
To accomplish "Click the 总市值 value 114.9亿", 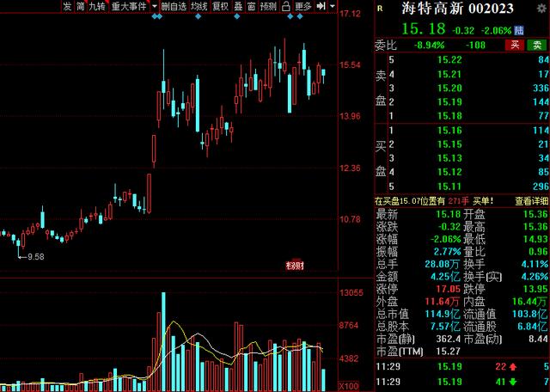I will pos(443,314).
